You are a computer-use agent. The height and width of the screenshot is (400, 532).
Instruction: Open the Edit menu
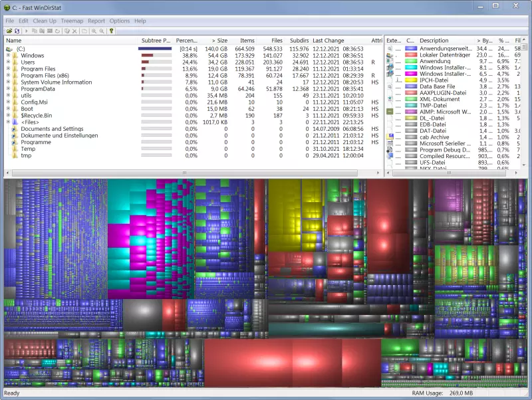pyautogui.click(x=23, y=21)
